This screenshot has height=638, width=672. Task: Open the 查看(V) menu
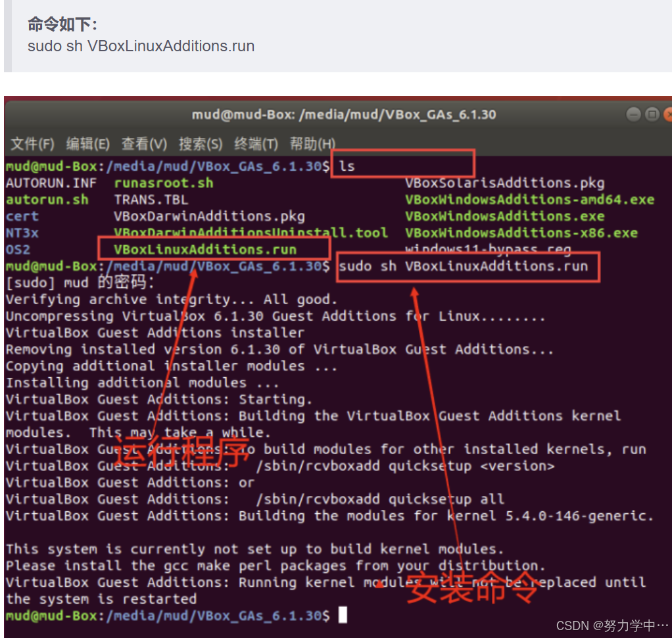tap(144, 144)
